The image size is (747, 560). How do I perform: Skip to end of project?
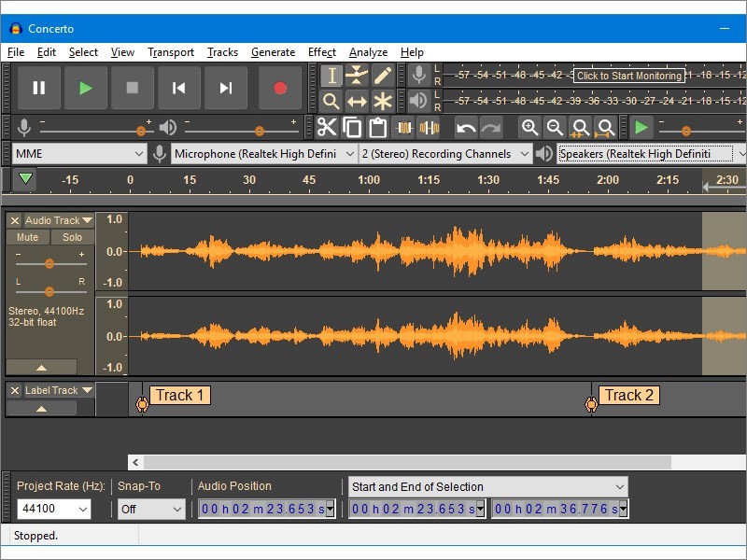[x=226, y=88]
